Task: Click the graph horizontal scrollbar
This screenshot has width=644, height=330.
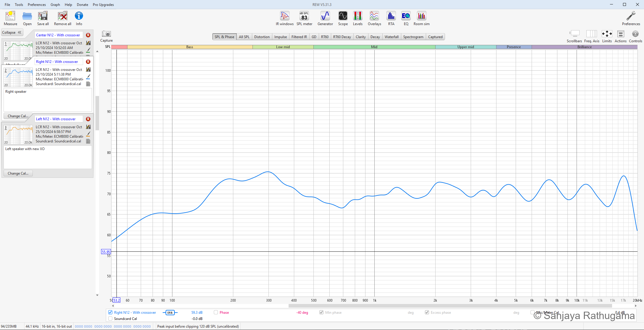Action: click(450, 306)
